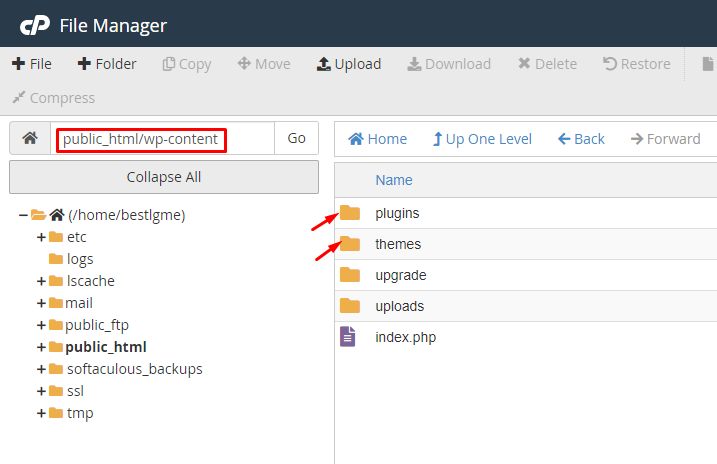Click the Restore toolbar button
This screenshot has width=717, height=464.
[x=637, y=64]
